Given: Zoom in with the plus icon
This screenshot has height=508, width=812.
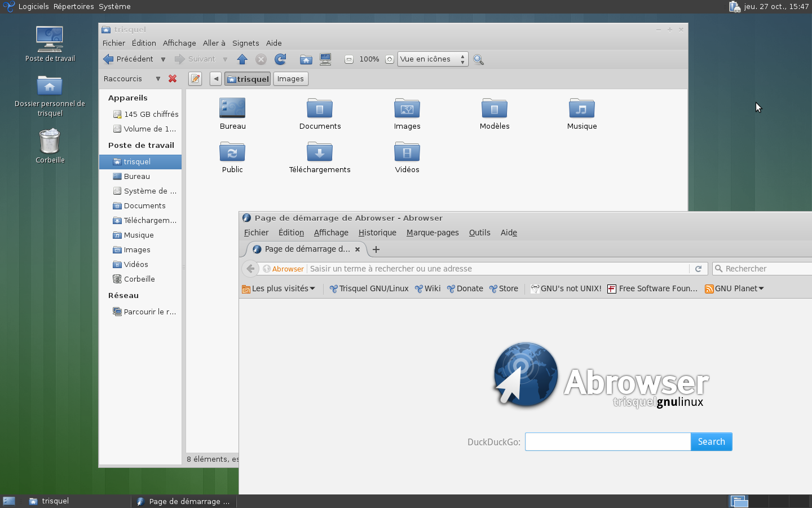Looking at the screenshot, I should click(x=389, y=59).
